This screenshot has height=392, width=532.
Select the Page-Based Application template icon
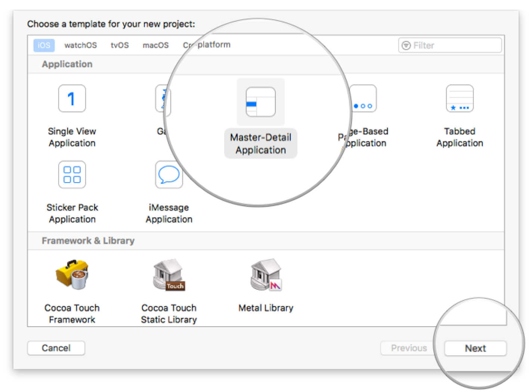click(363, 99)
